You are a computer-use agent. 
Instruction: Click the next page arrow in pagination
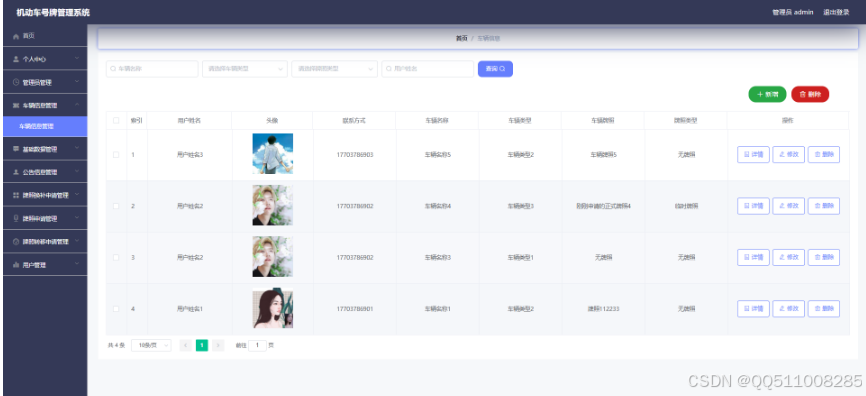pos(218,345)
